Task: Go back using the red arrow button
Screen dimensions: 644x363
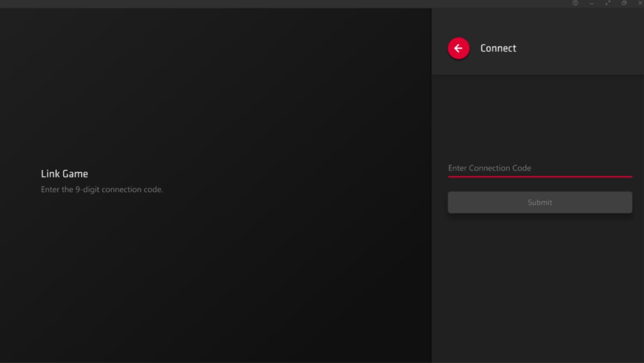Action: coord(458,48)
